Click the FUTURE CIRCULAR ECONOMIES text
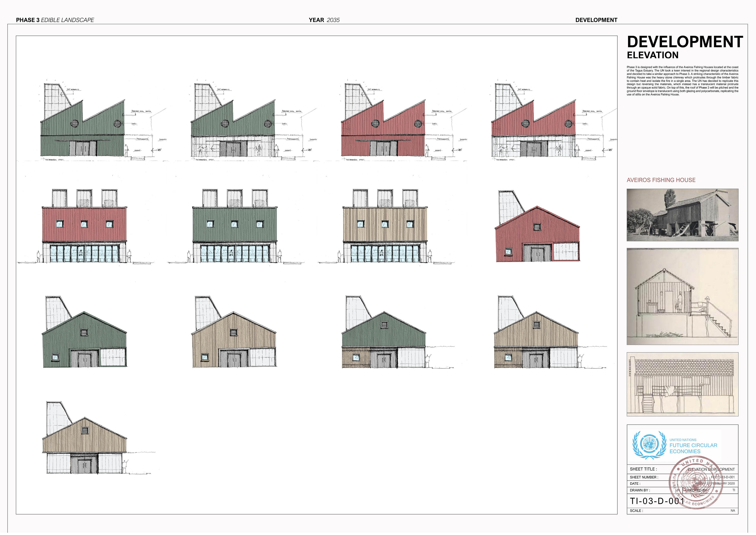The width and height of the screenshot is (756, 535). tap(693, 448)
